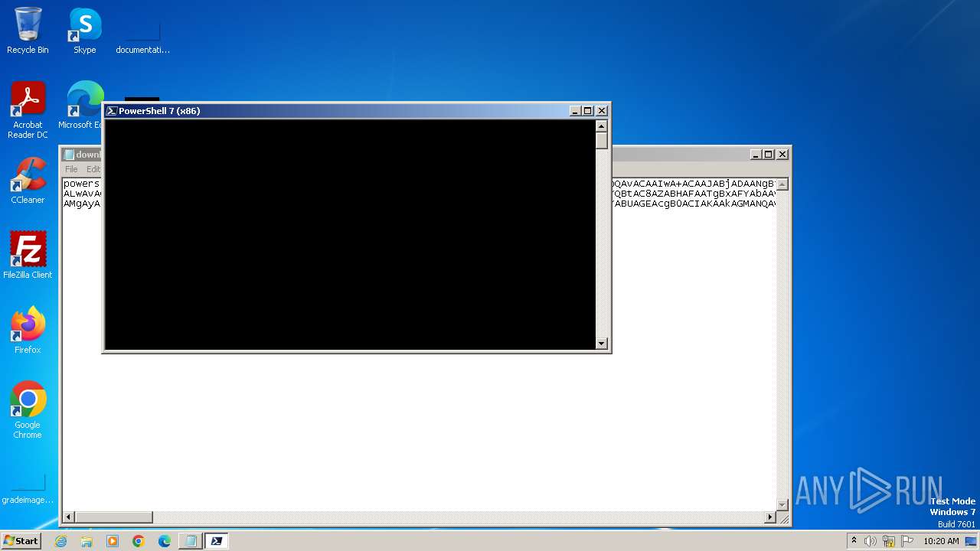
Task: Close the Notepad window
Action: 782,155
